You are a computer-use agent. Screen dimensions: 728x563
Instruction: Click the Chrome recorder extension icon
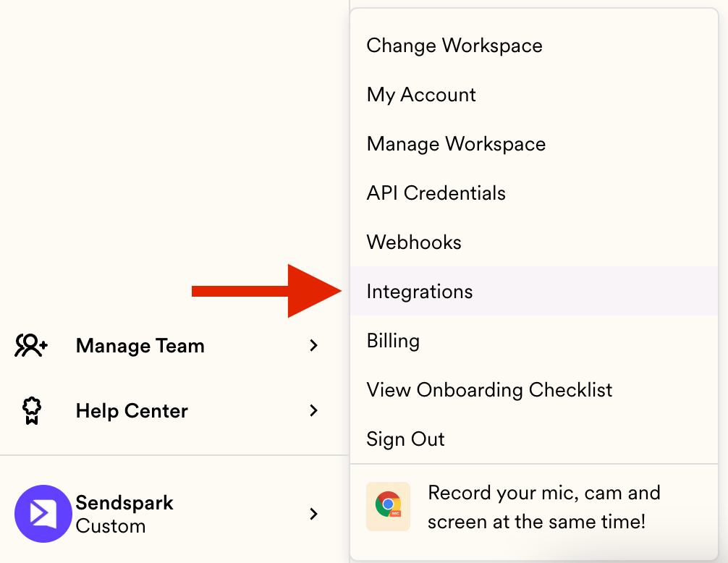[x=388, y=507]
